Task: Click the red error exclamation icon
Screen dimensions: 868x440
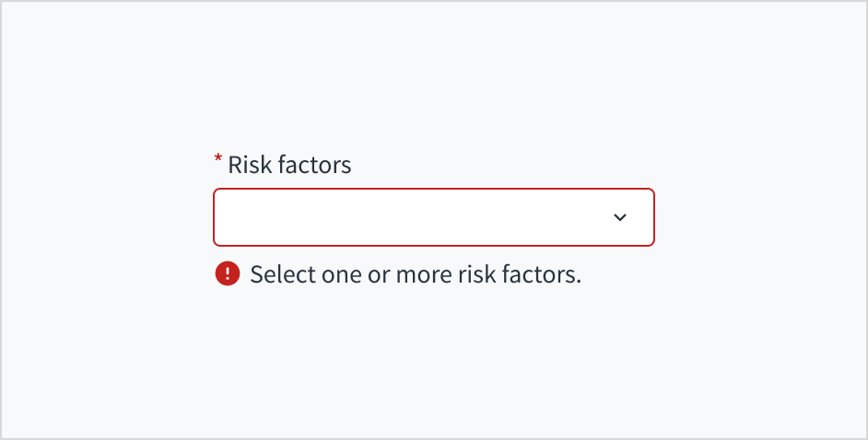Action: [x=227, y=273]
